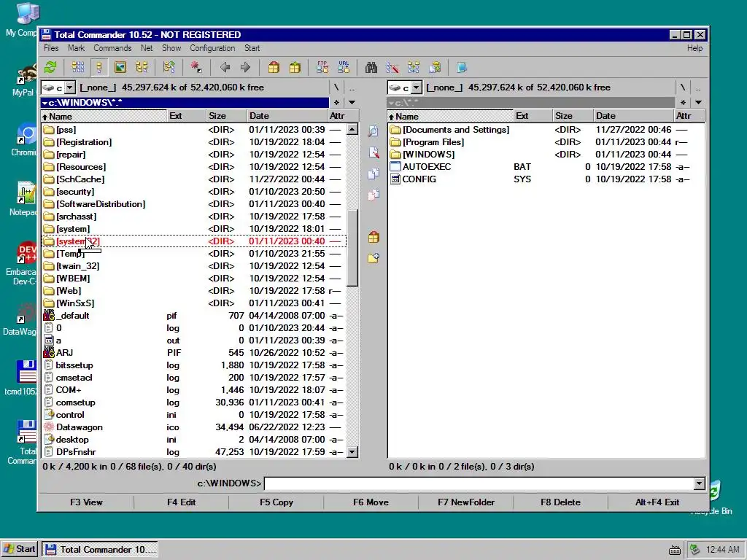747x560 pixels.
Task: Open the left panel drive c dropdown
Action: pyautogui.click(x=70, y=87)
